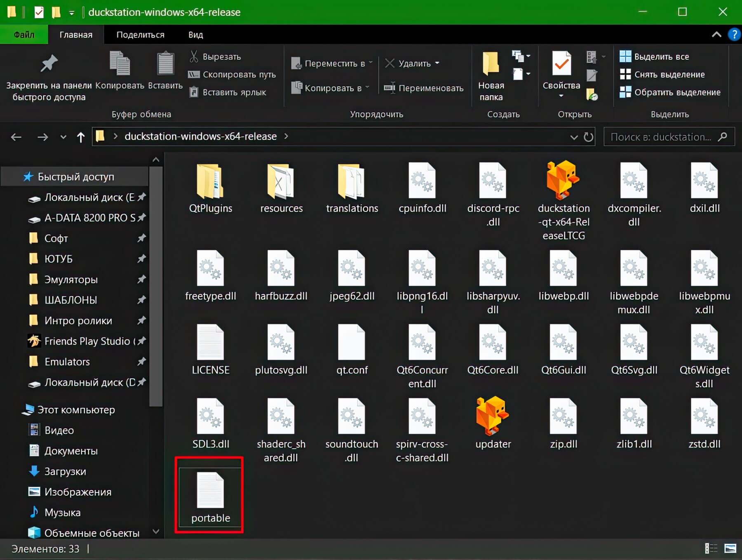Open recent locations dropdown arrow
The height and width of the screenshot is (560, 742).
pyautogui.click(x=63, y=137)
